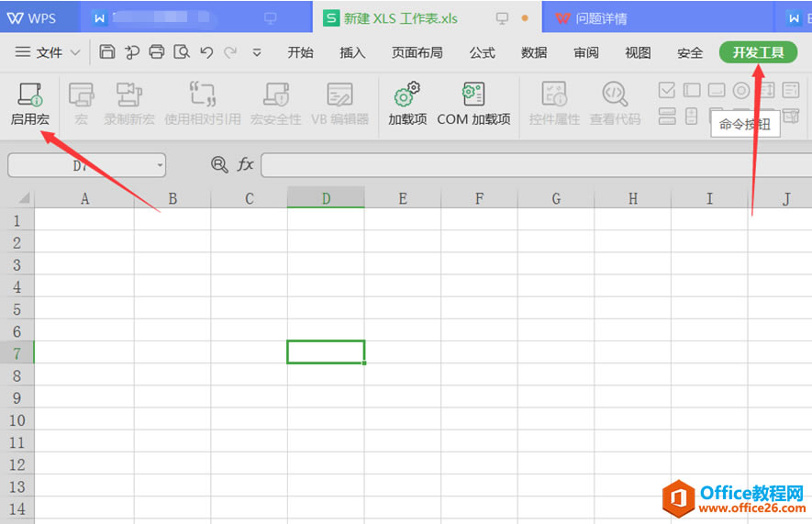
Task: Insert a spin button control
Action: coord(691,116)
